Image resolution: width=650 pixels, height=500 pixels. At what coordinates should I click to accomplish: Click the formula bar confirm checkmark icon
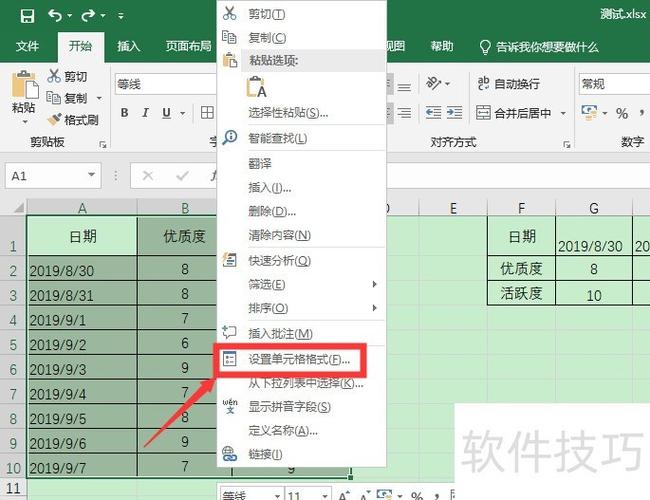(182, 176)
